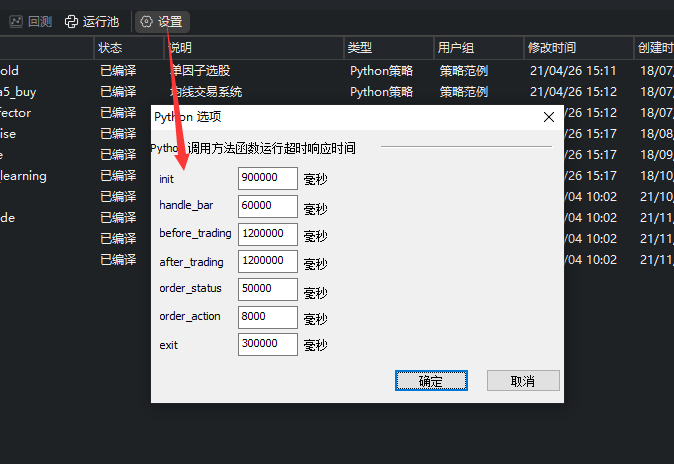Click modified time 21/04/26 15:11
Screen dimensions: 674x464
click(x=573, y=71)
